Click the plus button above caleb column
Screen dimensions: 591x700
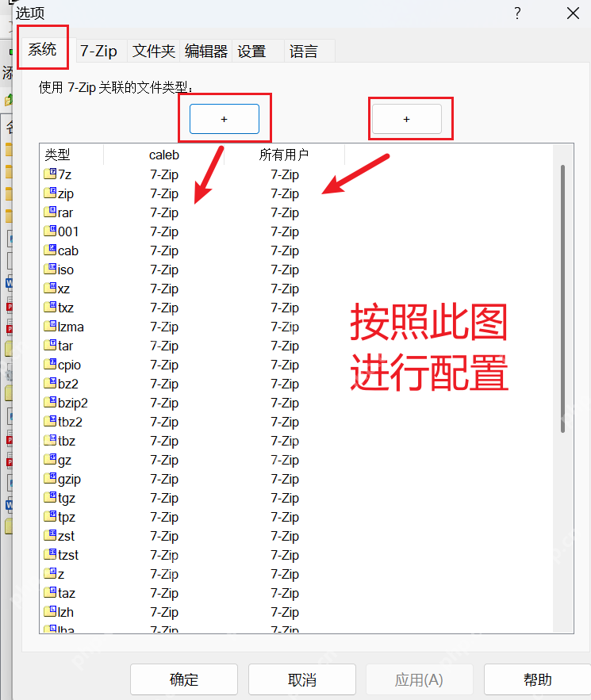(225, 119)
